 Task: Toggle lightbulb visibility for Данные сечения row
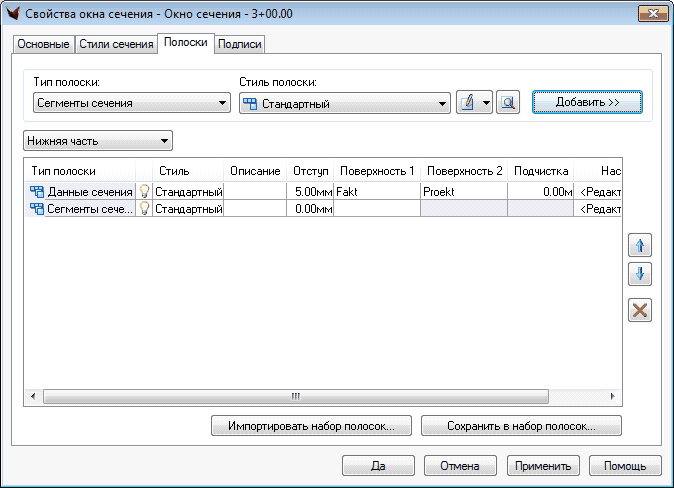tap(144, 191)
